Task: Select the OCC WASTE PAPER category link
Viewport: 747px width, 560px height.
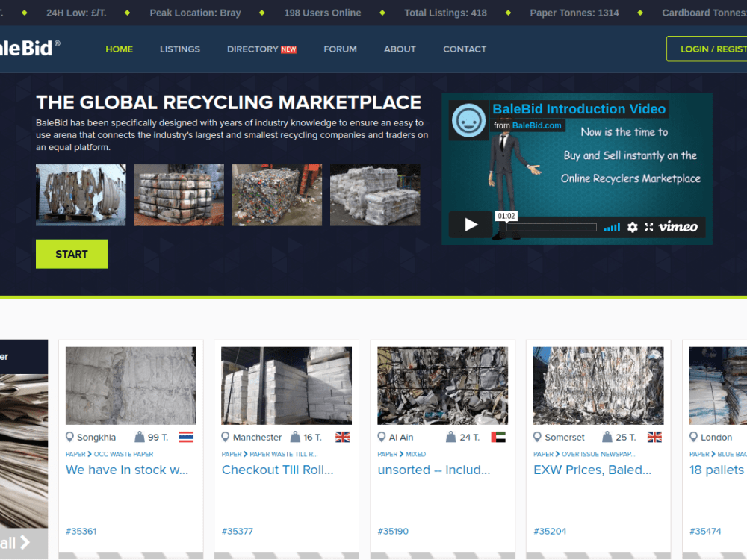Action: pos(123,454)
